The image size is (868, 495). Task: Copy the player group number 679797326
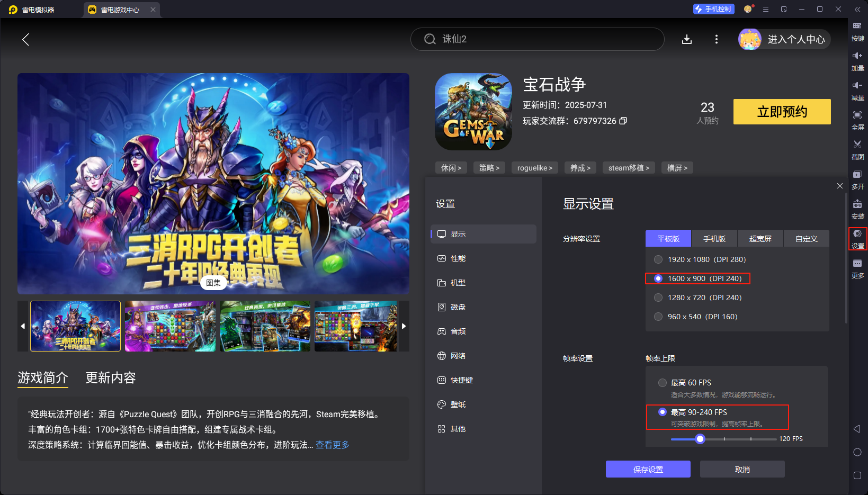[x=623, y=121]
